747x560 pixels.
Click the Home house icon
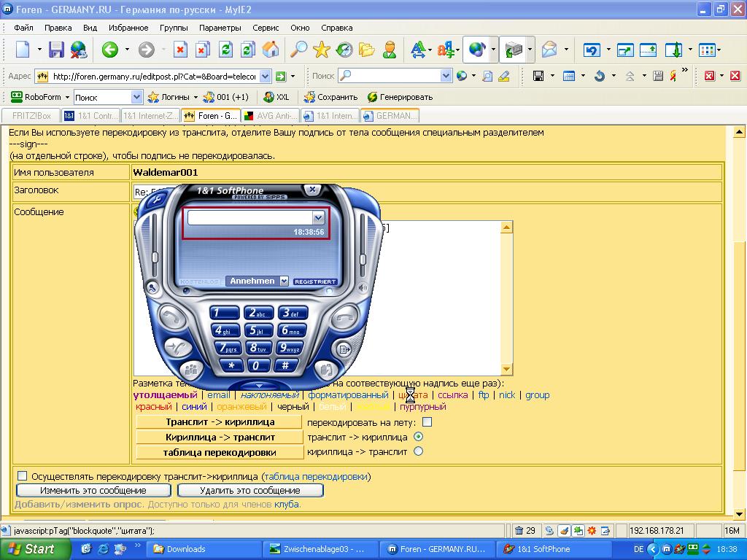pyautogui.click(x=271, y=49)
